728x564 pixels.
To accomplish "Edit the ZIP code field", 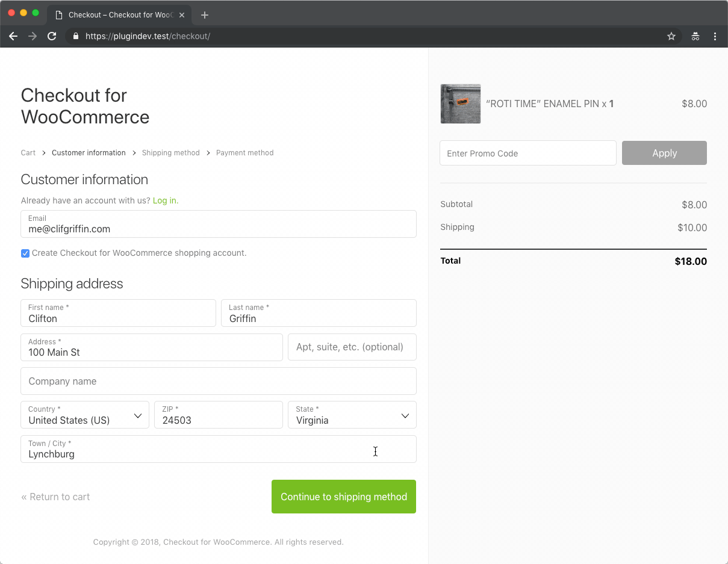I will [219, 415].
